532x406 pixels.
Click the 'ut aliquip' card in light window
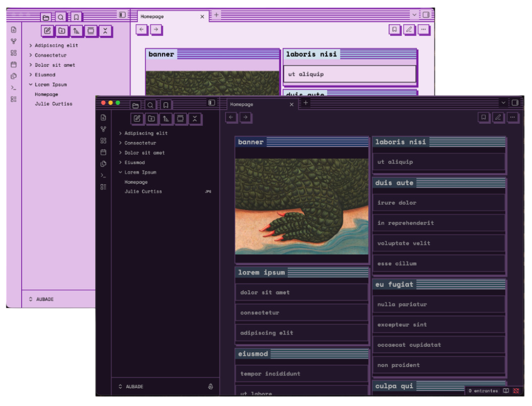[350, 74]
